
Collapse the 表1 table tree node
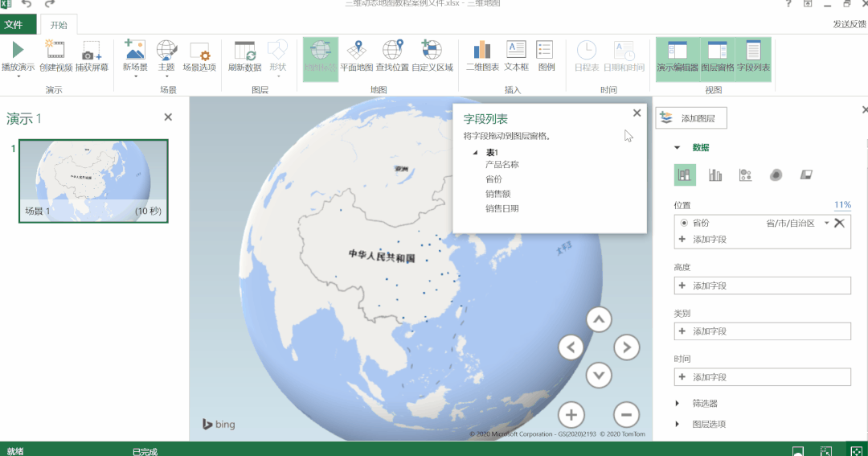pyautogui.click(x=475, y=152)
